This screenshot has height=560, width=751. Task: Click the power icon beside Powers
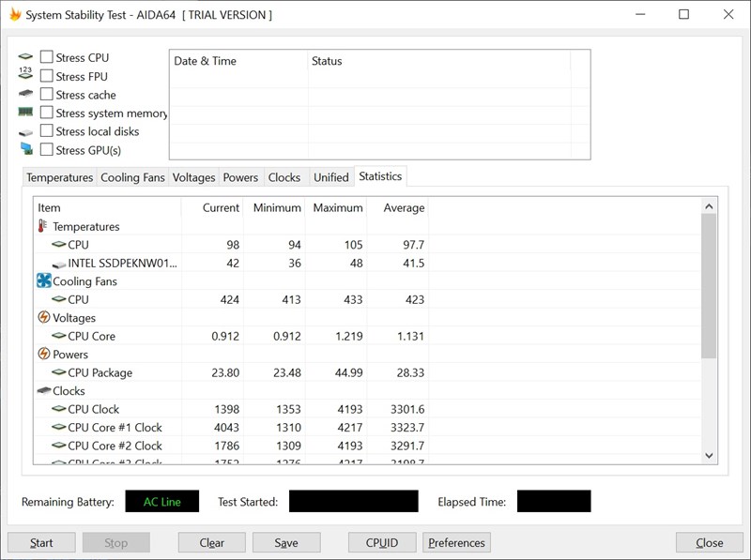(44, 354)
